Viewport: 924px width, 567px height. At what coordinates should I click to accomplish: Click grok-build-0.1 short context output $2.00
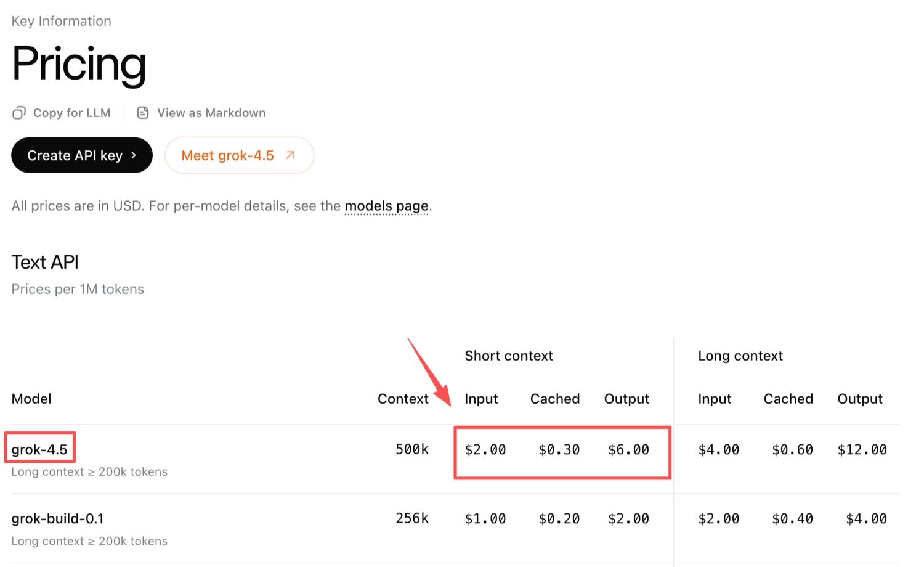click(x=629, y=519)
